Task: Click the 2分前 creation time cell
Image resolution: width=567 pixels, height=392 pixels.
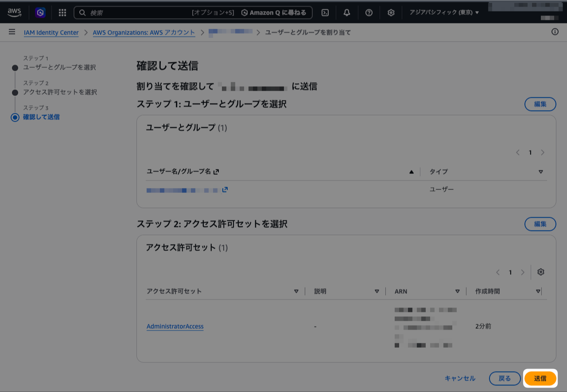Action: point(483,327)
